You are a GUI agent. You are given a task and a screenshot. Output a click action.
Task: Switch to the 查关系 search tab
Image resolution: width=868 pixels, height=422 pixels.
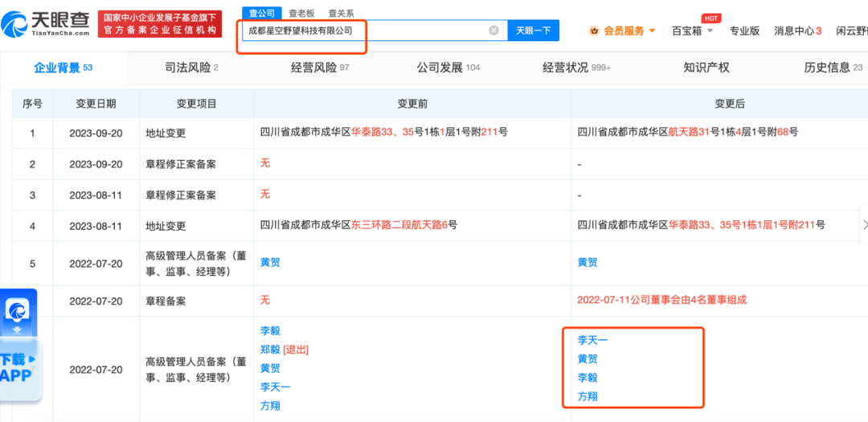pos(341,14)
